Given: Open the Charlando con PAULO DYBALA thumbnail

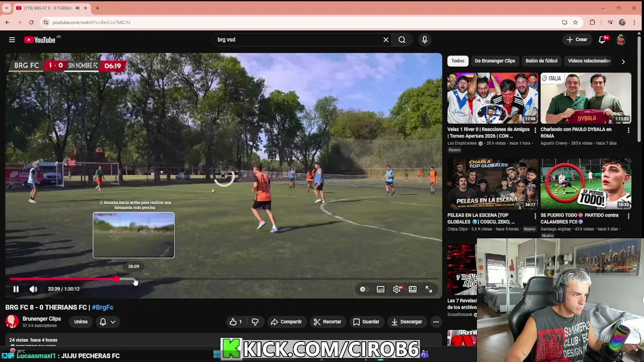Looking at the screenshot, I should [x=586, y=98].
